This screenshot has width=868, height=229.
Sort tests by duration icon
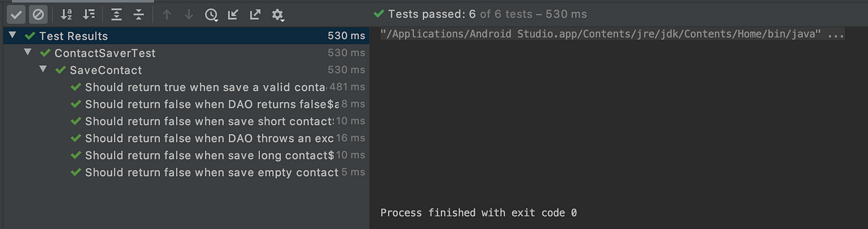pos(89,14)
